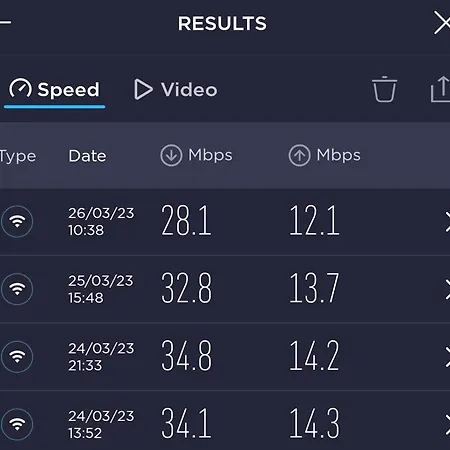The image size is (450, 450).
Task: Sort by the Date column header
Action: [87, 156]
